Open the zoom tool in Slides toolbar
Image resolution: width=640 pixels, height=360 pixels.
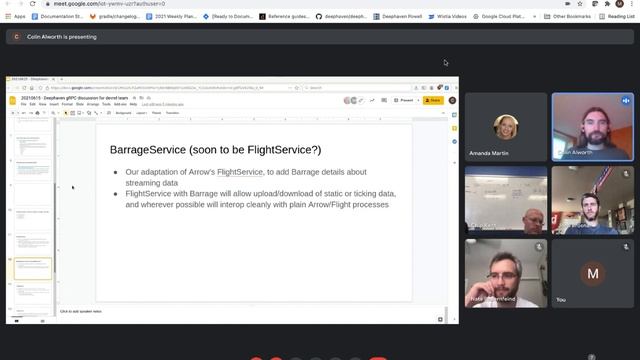tap(53, 113)
